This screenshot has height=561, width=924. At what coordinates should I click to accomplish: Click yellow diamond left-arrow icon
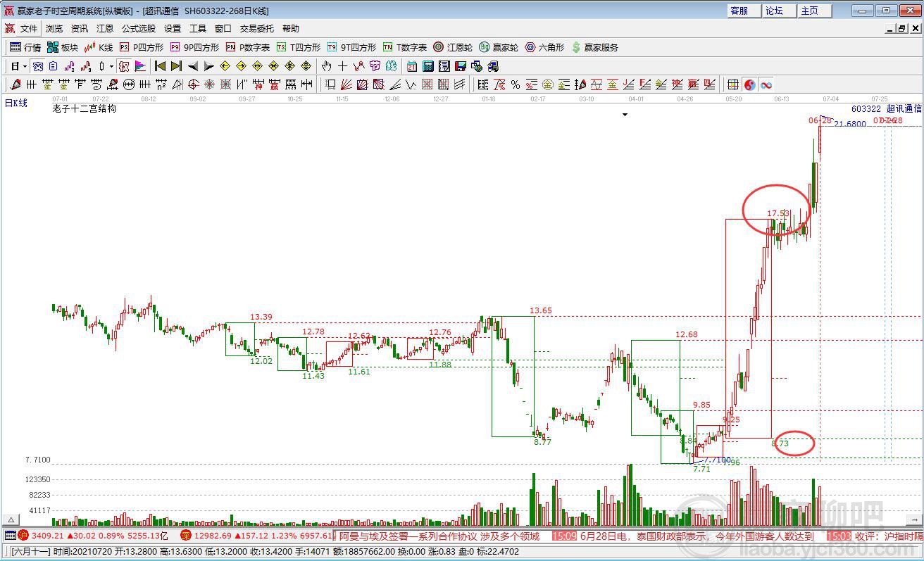click(x=225, y=66)
